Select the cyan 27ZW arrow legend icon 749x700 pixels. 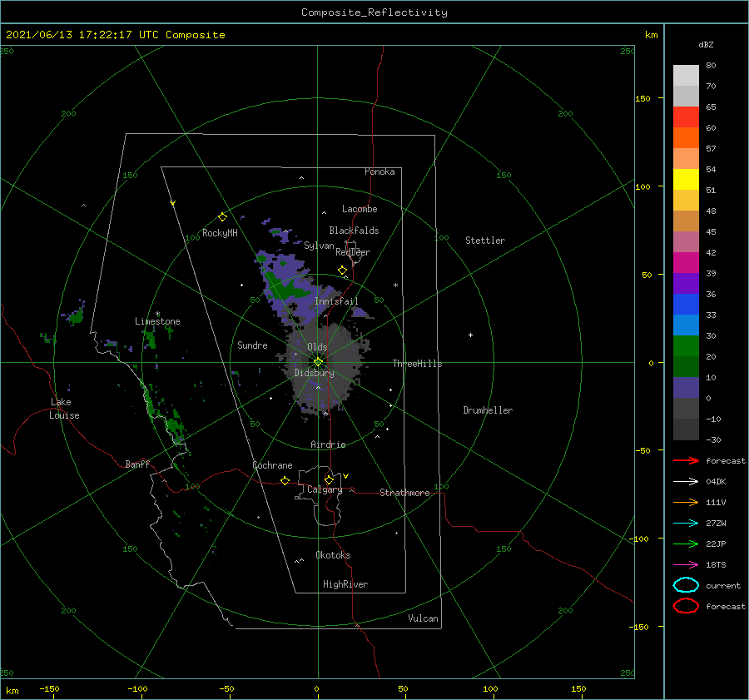tap(686, 524)
